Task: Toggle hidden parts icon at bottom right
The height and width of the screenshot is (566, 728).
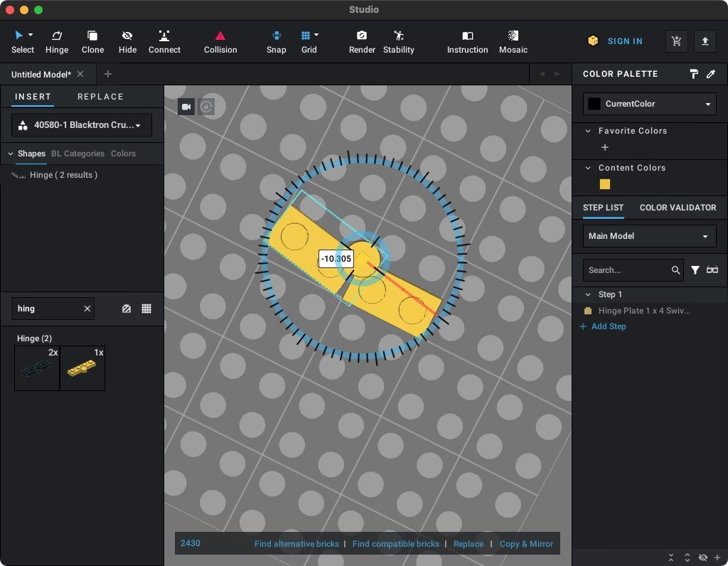Action: 703,557
